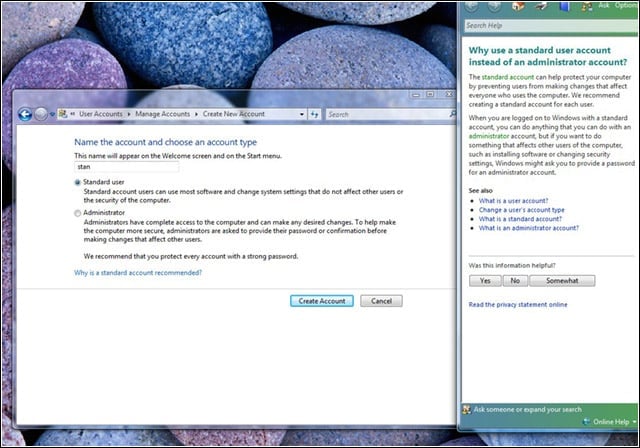Click Ask someone or expand your search
640x448 pixels.
point(527,409)
